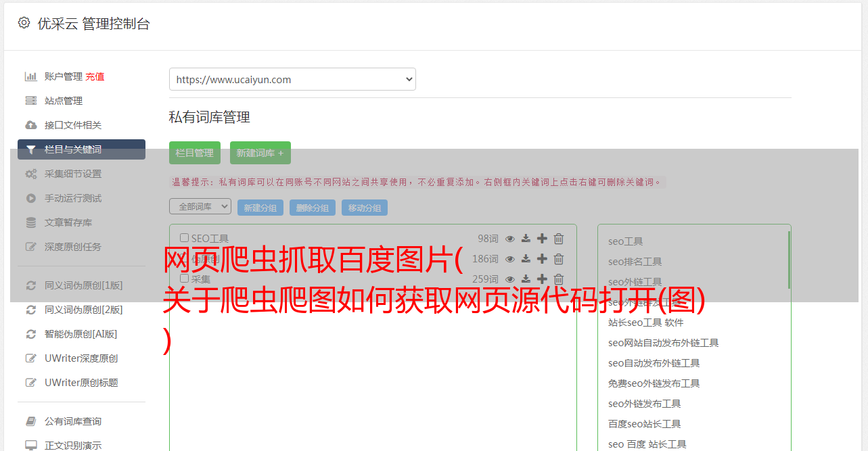Click the 259词 count
Screen dimensions: 868x451
pyautogui.click(x=485, y=279)
